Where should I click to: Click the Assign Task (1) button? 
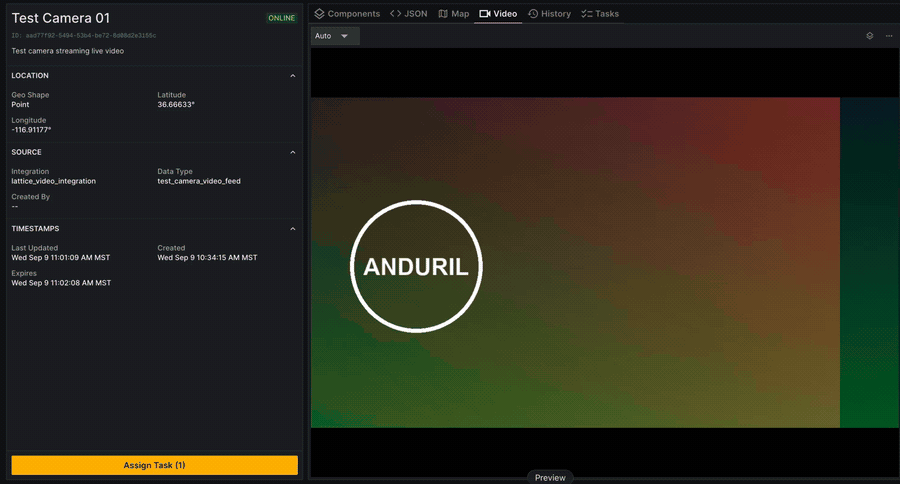pos(154,465)
